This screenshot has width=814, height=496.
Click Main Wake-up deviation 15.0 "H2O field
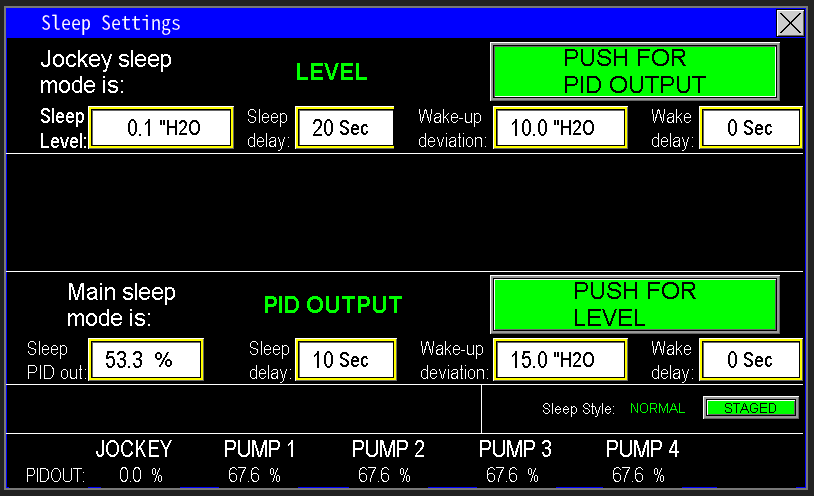[x=560, y=360]
